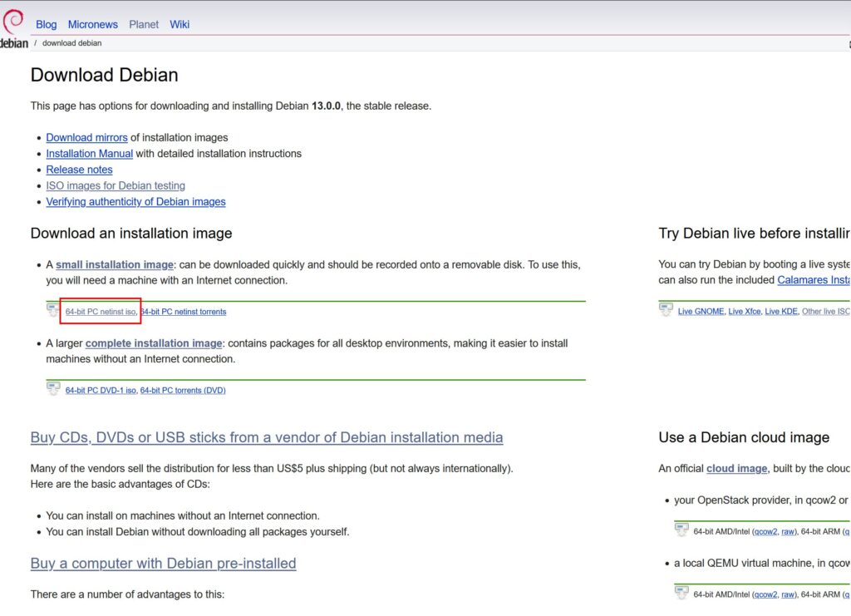Open the Buy CDs, DVDs or USB sticks link
This screenshot has height=616, width=851.
pos(267,437)
